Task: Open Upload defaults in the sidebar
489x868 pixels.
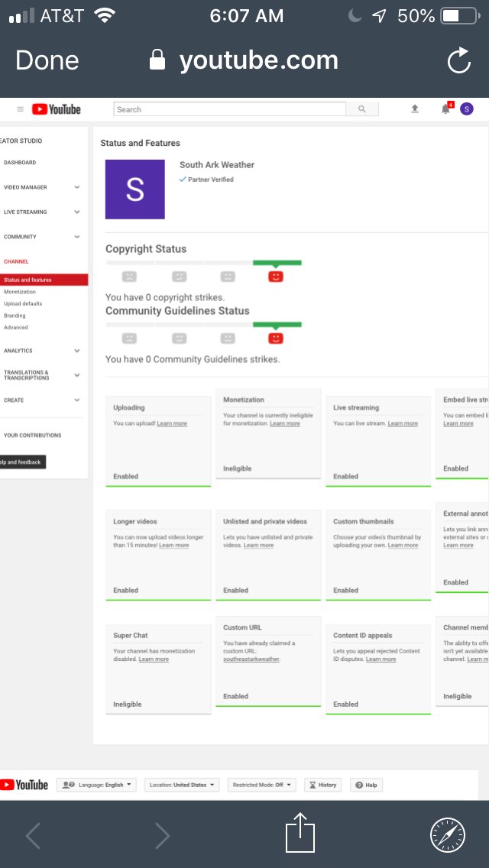Action: pos(23,303)
